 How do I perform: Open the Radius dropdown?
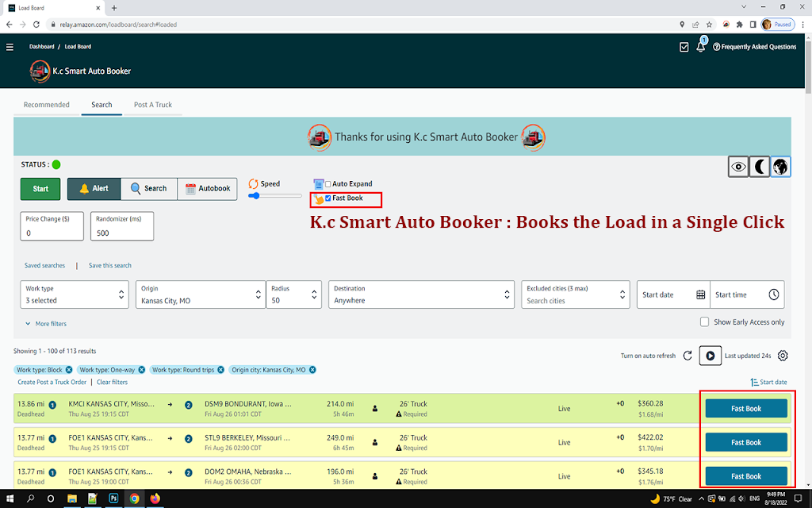pyautogui.click(x=293, y=294)
